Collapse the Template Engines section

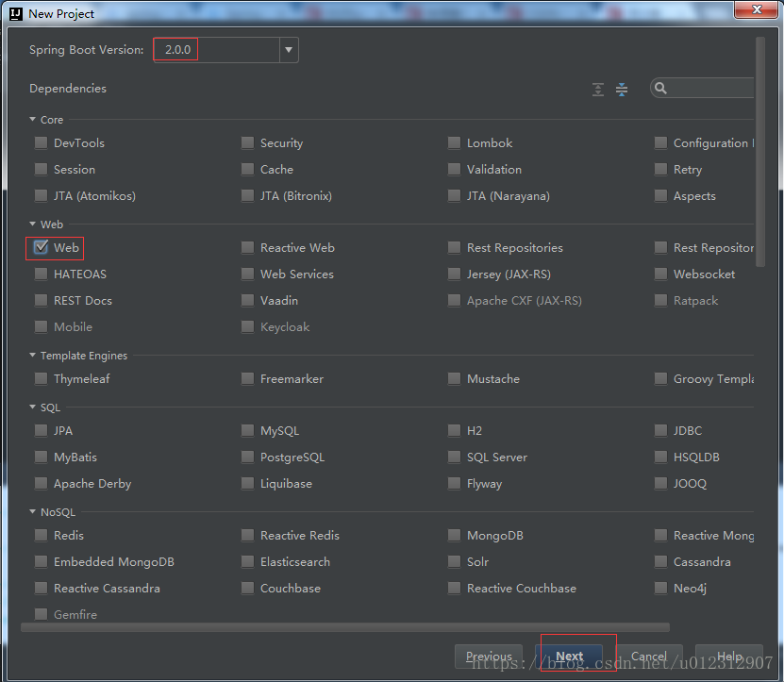tap(32, 355)
